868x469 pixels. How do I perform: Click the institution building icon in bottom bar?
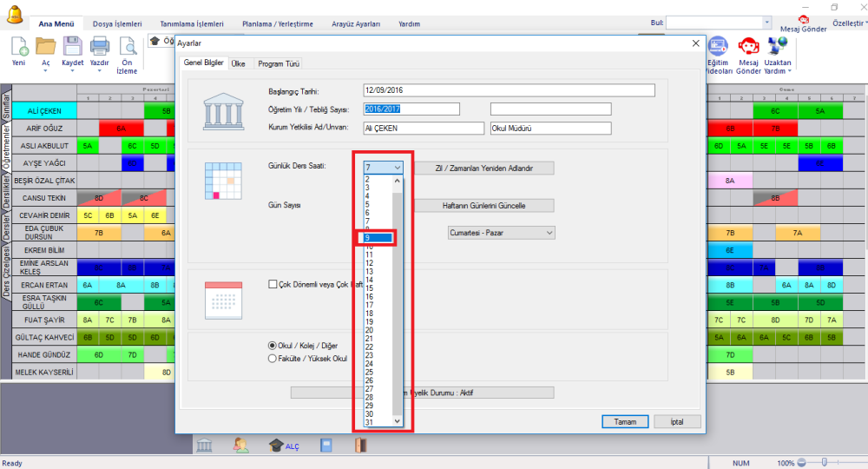[204, 446]
